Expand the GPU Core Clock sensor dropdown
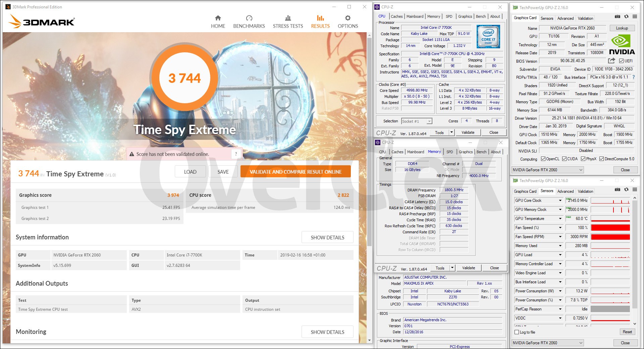644x349 pixels. (560, 200)
